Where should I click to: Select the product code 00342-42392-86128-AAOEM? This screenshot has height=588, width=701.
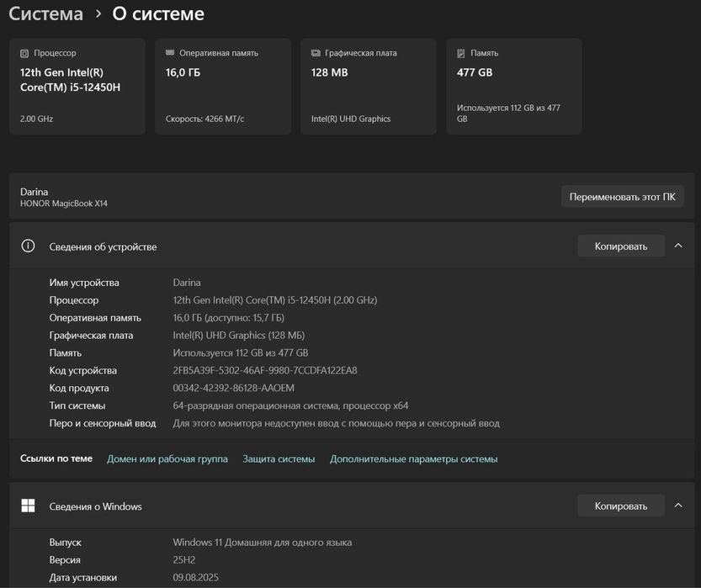(x=234, y=388)
